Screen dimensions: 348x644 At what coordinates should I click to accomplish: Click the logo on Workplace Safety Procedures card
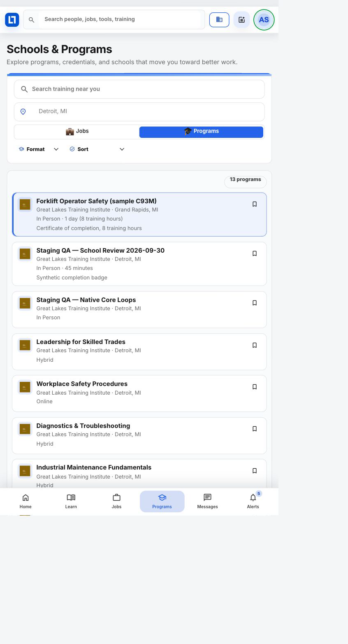coord(25,387)
